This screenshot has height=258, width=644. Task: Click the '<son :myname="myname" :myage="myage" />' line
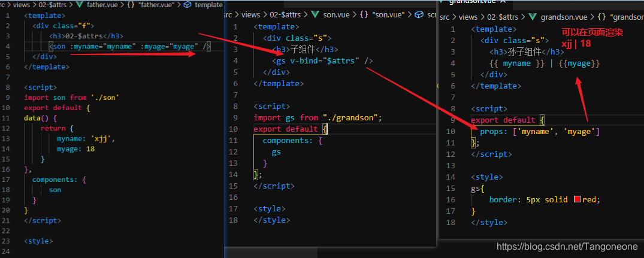(x=129, y=46)
